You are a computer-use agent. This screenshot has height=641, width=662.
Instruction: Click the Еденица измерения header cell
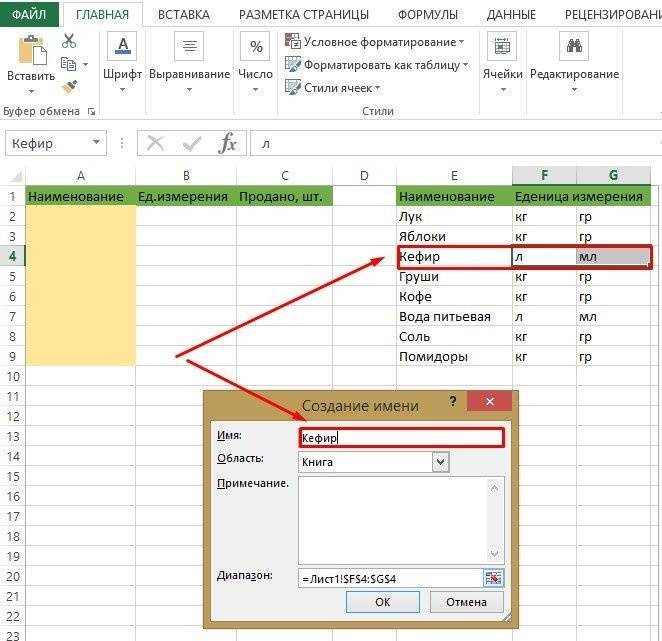[581, 196]
